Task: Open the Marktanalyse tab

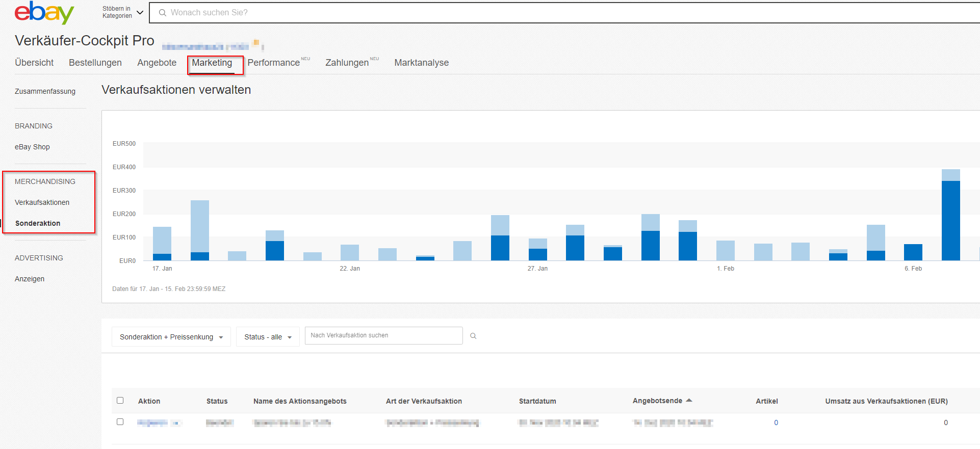Action: 422,63
